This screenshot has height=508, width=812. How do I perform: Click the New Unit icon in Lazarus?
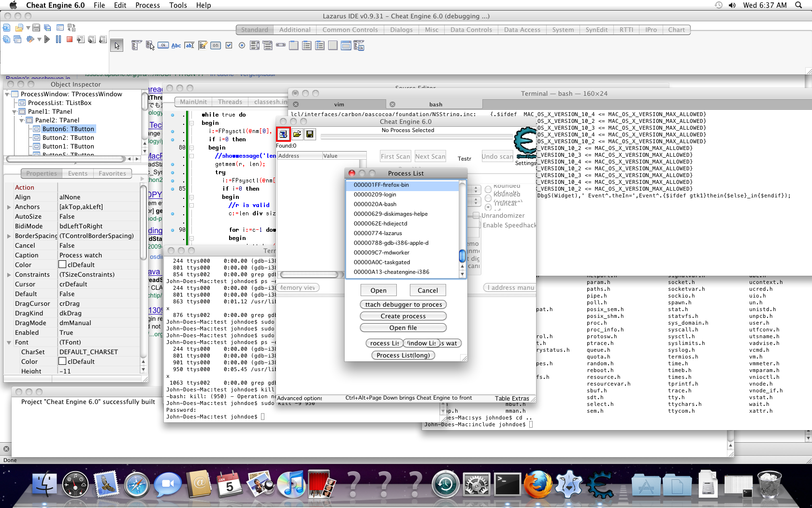[x=7, y=28]
